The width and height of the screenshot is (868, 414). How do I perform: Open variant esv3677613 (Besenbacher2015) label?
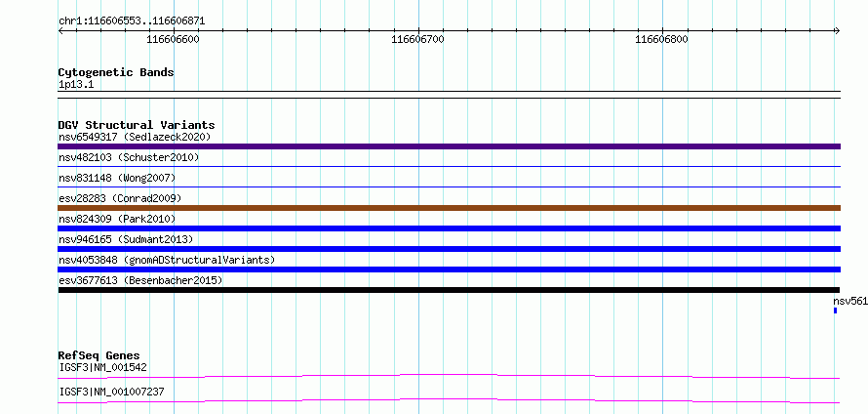pos(140,280)
